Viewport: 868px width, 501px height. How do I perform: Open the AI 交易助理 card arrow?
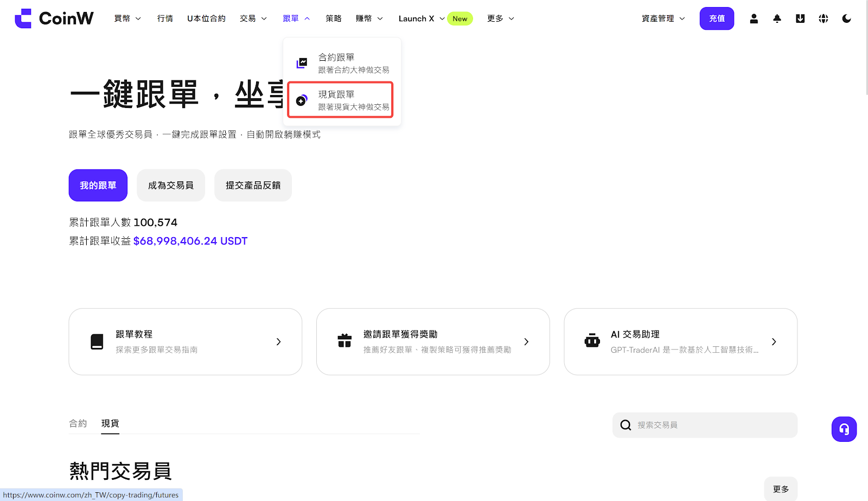pyautogui.click(x=774, y=342)
